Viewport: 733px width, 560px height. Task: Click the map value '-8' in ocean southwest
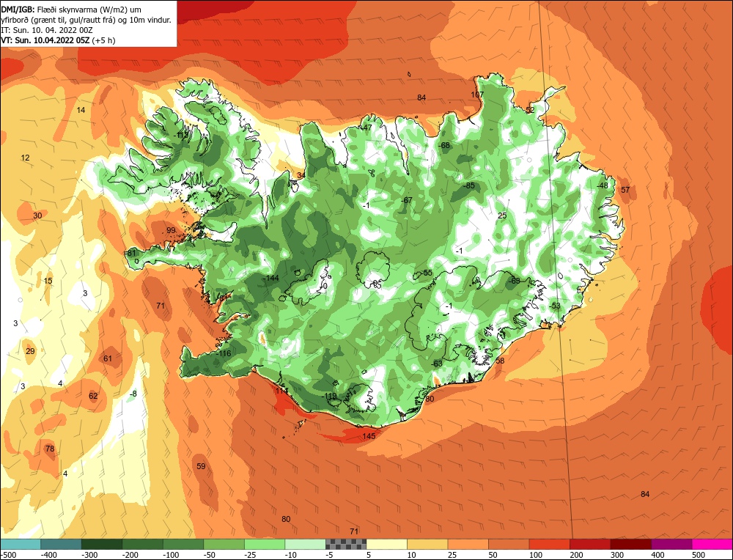pyautogui.click(x=133, y=394)
